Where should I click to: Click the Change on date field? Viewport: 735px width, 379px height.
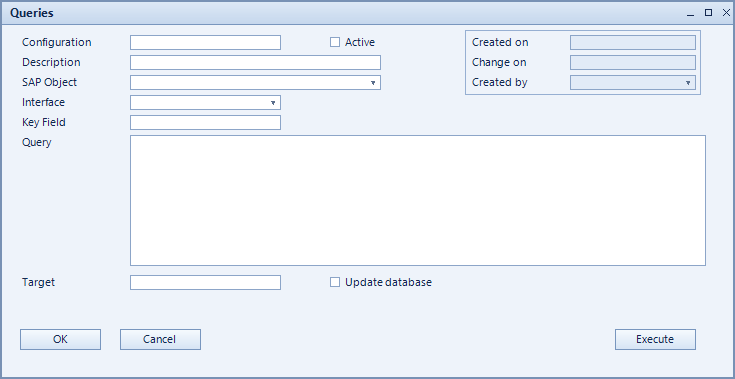(x=633, y=62)
